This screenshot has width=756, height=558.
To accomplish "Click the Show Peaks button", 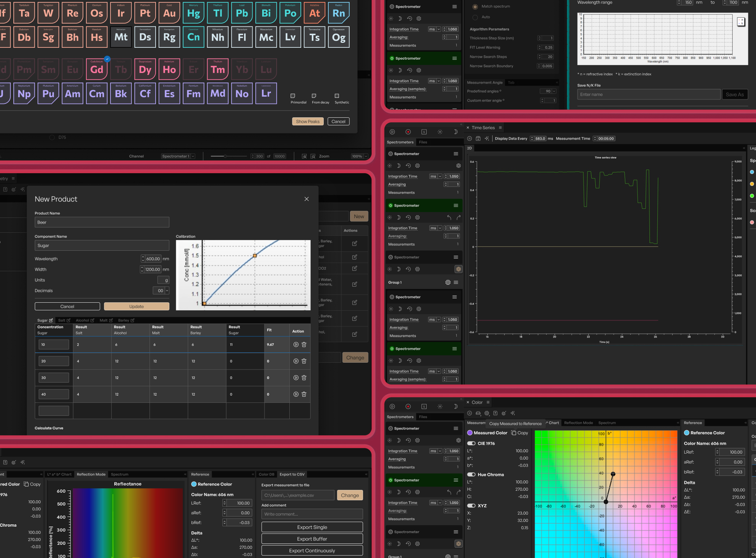I will (x=308, y=121).
